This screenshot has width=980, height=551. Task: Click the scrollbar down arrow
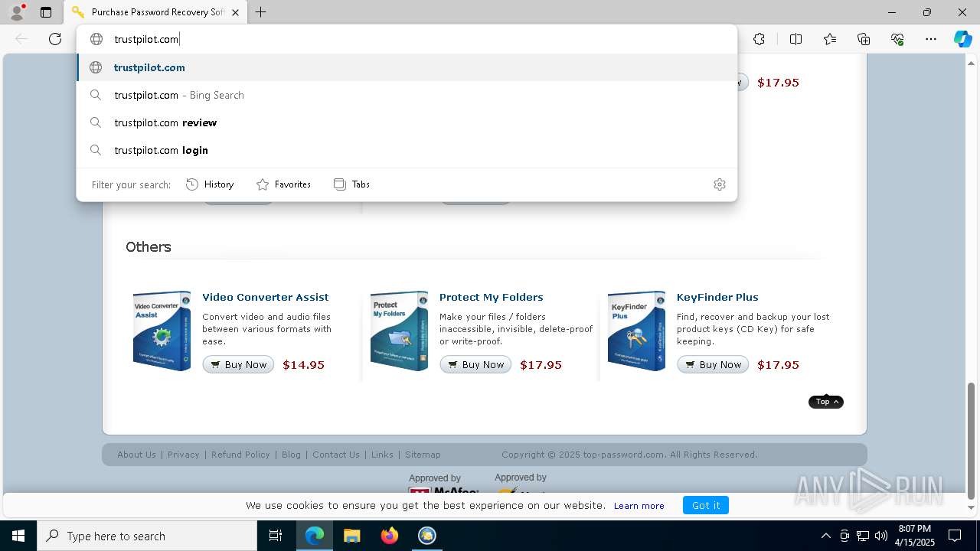pyautogui.click(x=972, y=507)
